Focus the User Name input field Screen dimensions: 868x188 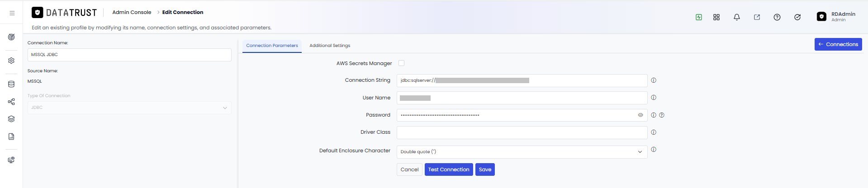522,98
